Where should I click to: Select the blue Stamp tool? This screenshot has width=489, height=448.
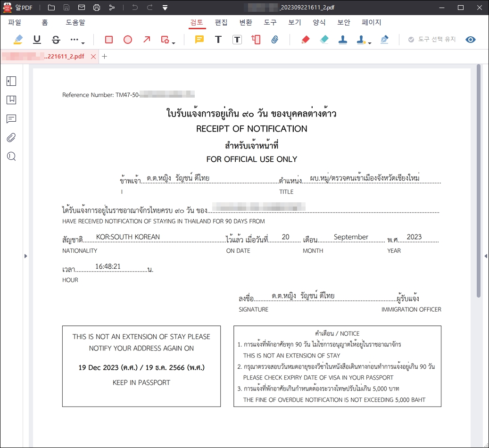343,40
